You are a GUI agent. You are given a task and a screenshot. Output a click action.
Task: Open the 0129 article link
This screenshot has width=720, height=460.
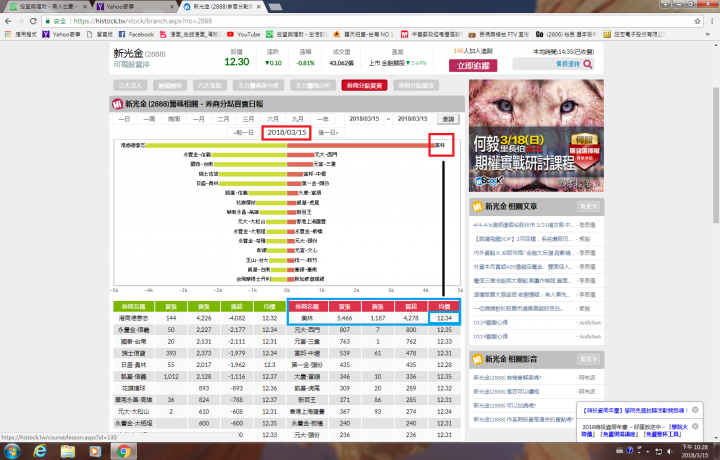pyautogui.click(x=490, y=323)
